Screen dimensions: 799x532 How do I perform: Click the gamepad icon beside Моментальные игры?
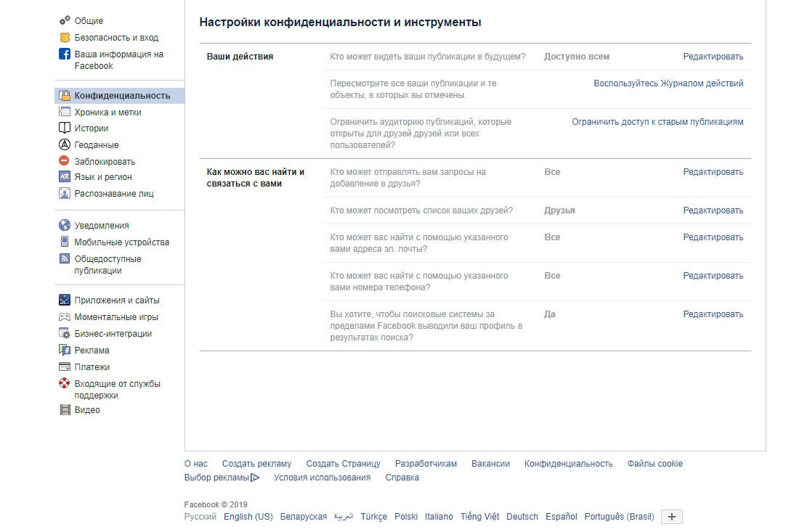point(65,316)
